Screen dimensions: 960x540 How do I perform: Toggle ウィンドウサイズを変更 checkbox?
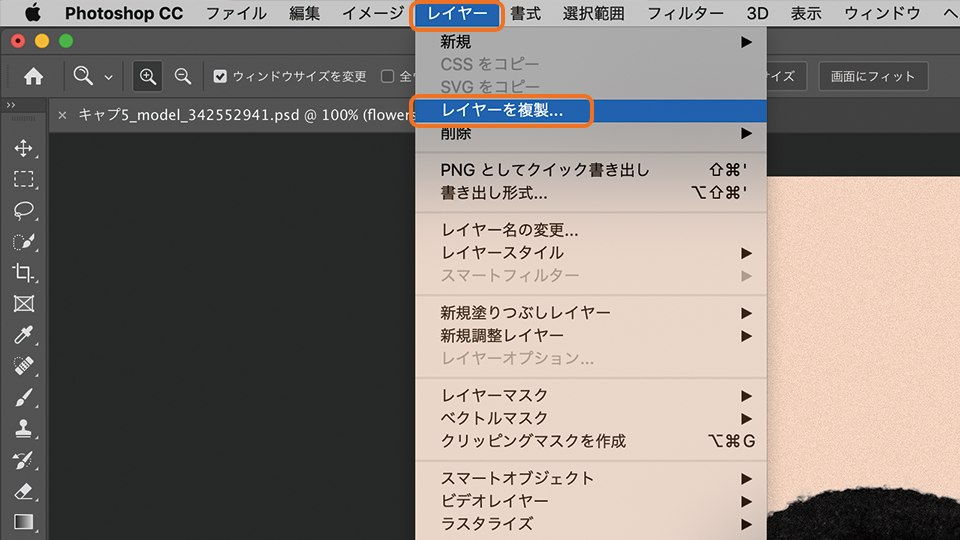click(x=220, y=77)
